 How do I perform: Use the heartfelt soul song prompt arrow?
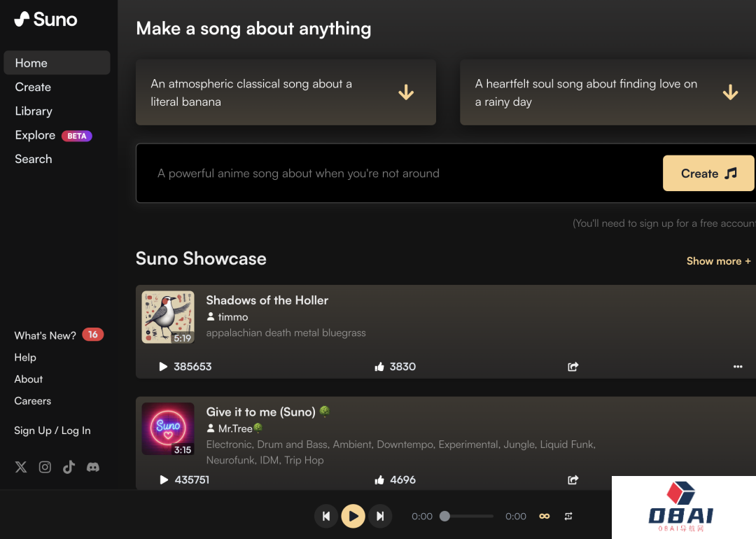730,92
